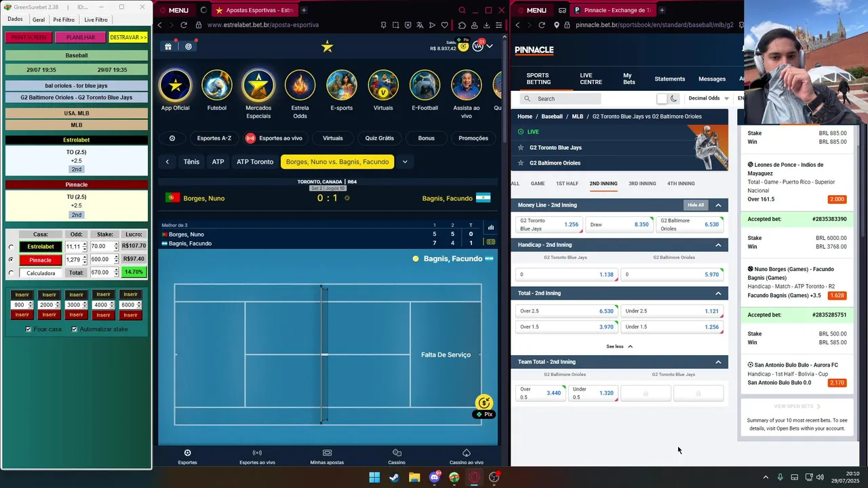
Task: Click the Baseball breadcrumb link on Pinnacle
Action: [x=552, y=117]
